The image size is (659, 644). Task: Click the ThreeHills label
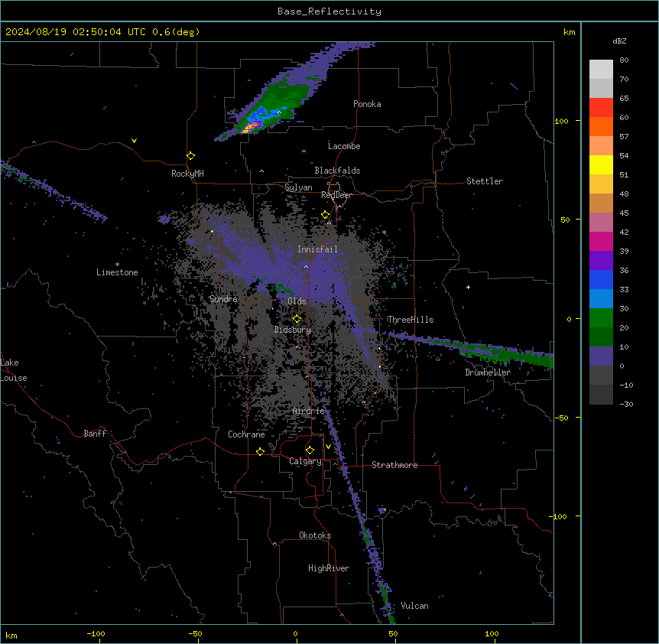411,320
